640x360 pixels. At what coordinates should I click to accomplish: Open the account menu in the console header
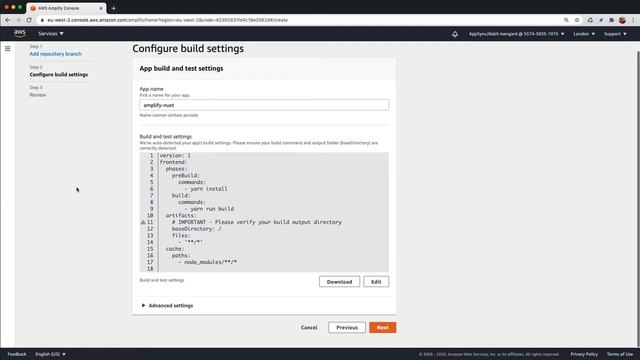(516, 34)
